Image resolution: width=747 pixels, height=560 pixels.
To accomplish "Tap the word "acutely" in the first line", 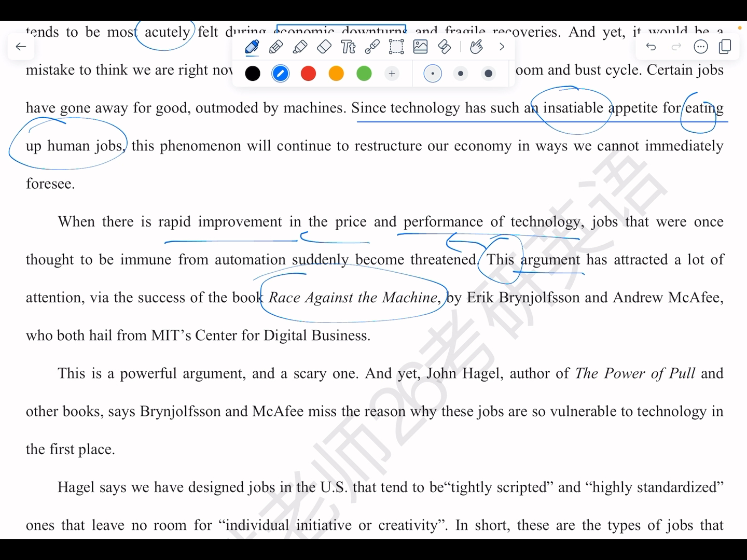I will point(167,32).
